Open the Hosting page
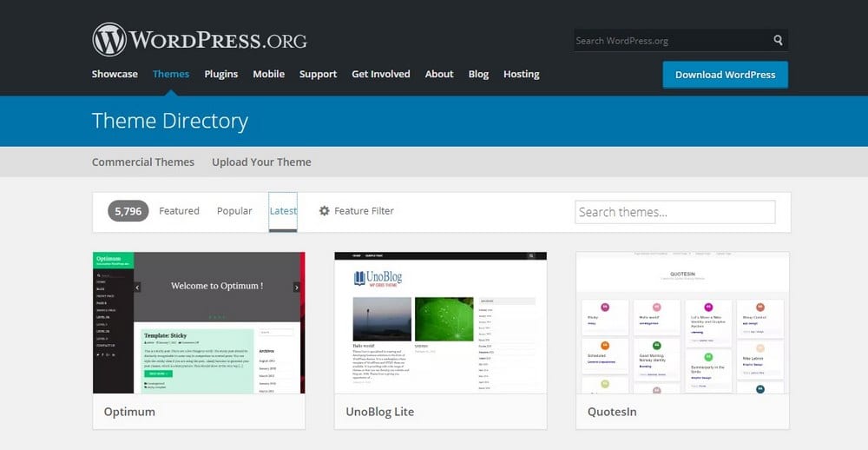 [522, 74]
